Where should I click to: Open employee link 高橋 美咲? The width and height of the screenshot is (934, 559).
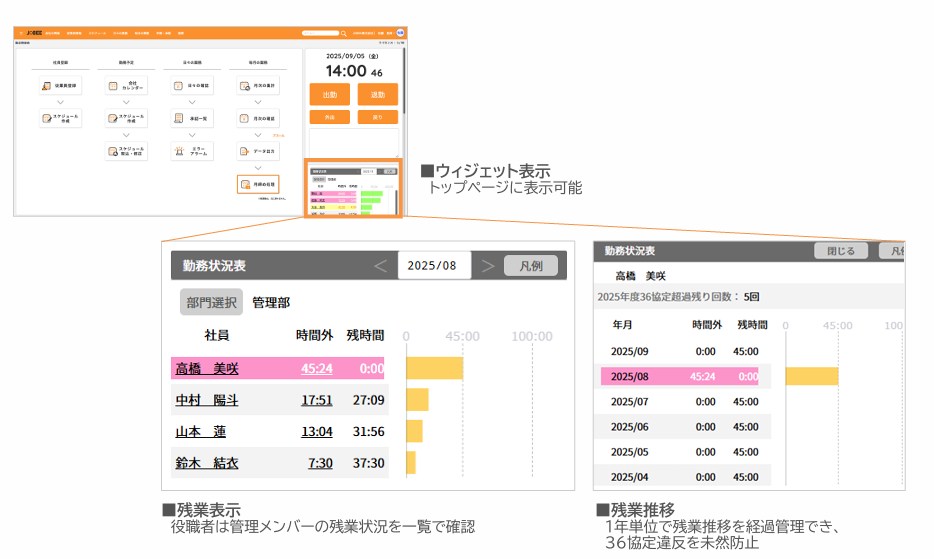207,369
